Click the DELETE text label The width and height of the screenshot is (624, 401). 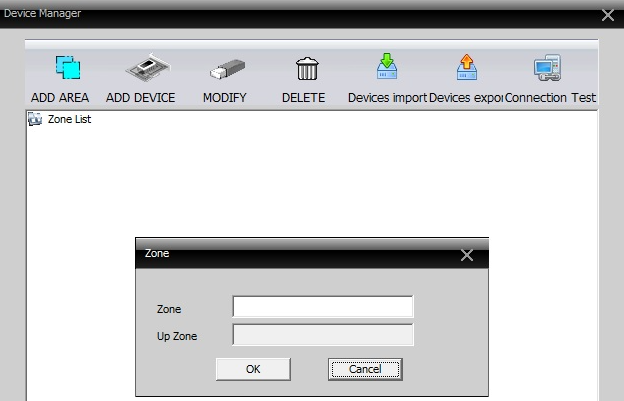point(304,98)
